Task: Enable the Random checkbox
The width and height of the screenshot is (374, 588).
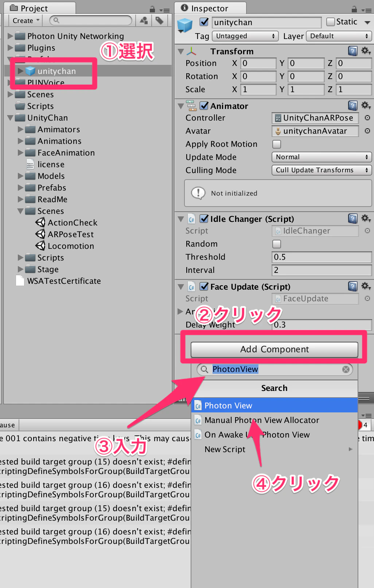Action: click(x=277, y=244)
